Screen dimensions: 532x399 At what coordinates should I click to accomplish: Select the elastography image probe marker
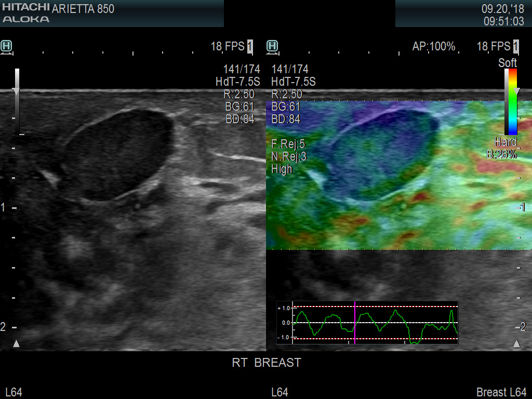(272, 46)
